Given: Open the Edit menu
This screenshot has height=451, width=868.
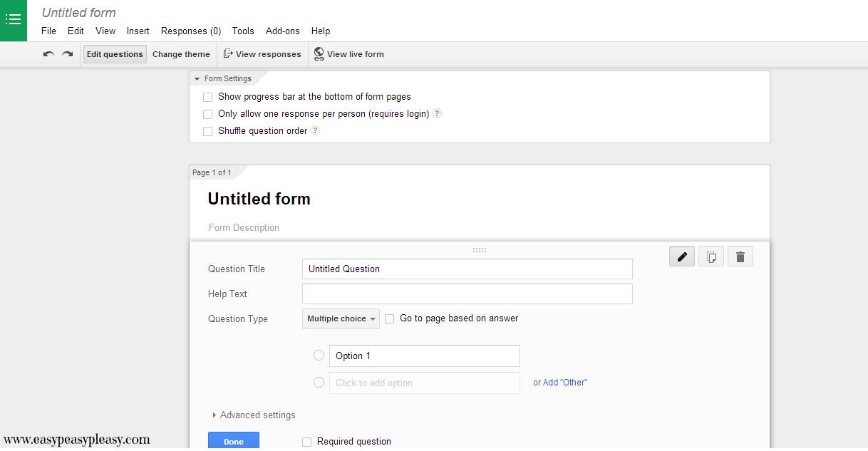Looking at the screenshot, I should pyautogui.click(x=76, y=31).
